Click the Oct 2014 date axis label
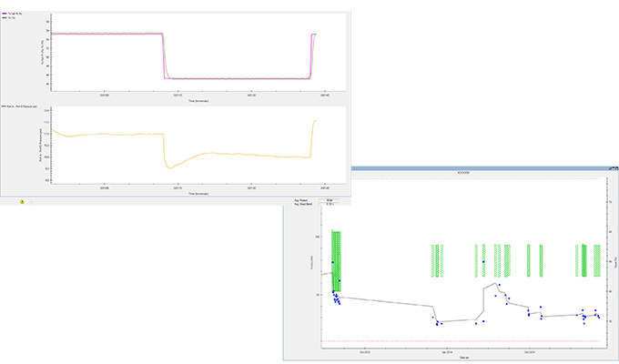This screenshot has width=619, height=364. [529, 350]
